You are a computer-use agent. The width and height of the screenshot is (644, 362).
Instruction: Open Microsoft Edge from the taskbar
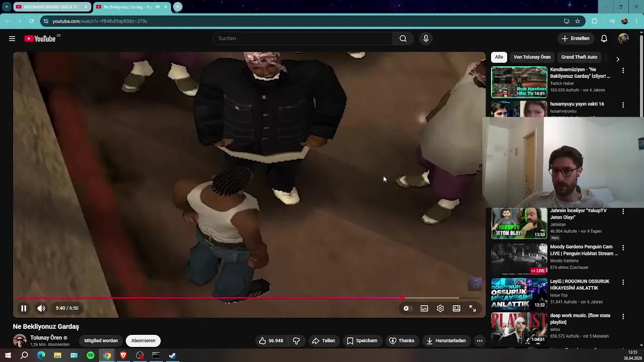(41, 355)
